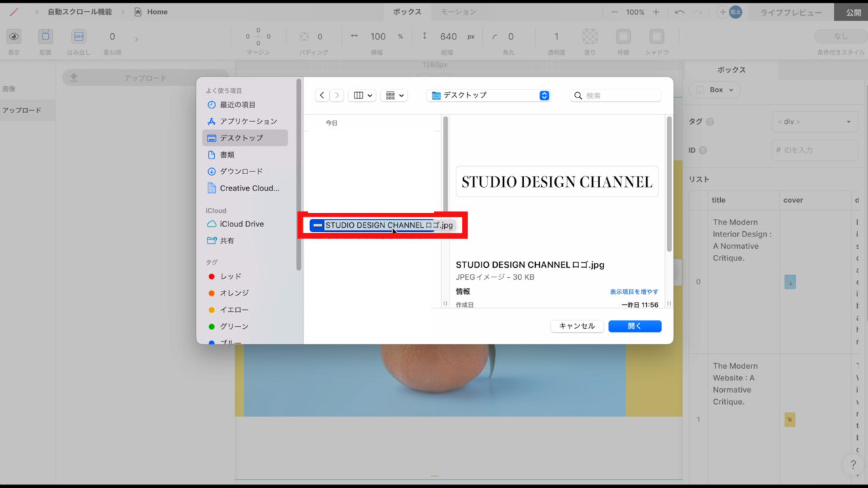Click the 角丸 corner radius icon
The image size is (868, 488).
click(x=494, y=37)
